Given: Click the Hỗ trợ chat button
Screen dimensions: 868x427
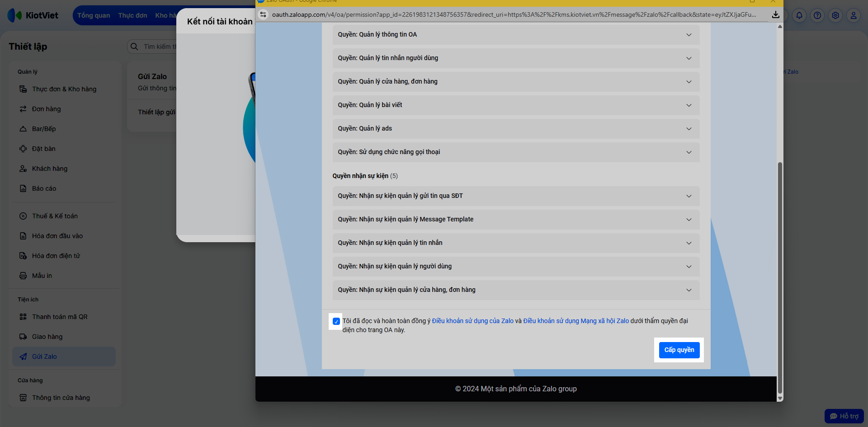Looking at the screenshot, I should [x=844, y=416].
